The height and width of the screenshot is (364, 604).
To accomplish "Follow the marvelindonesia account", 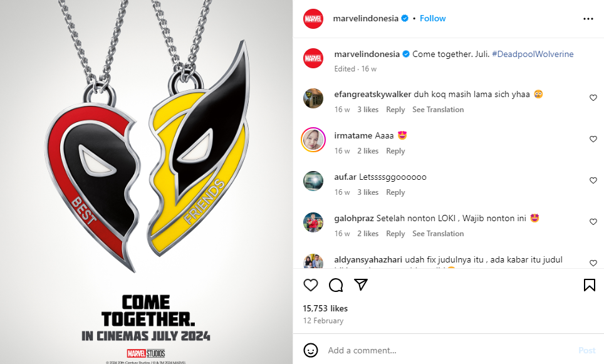I will point(432,19).
